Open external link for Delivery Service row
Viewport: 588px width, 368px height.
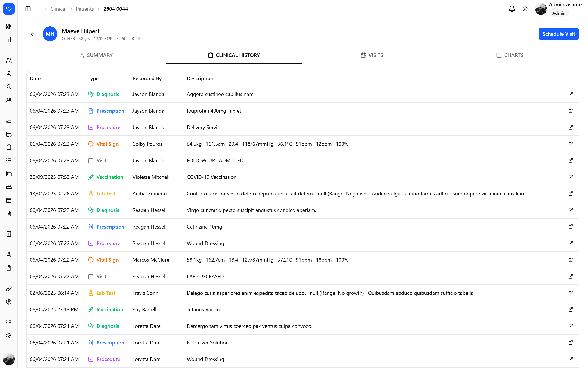click(571, 127)
